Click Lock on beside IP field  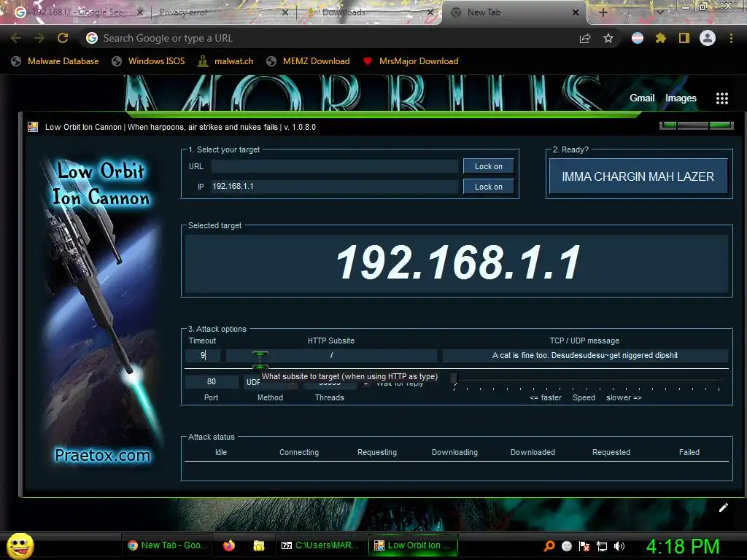click(x=488, y=187)
